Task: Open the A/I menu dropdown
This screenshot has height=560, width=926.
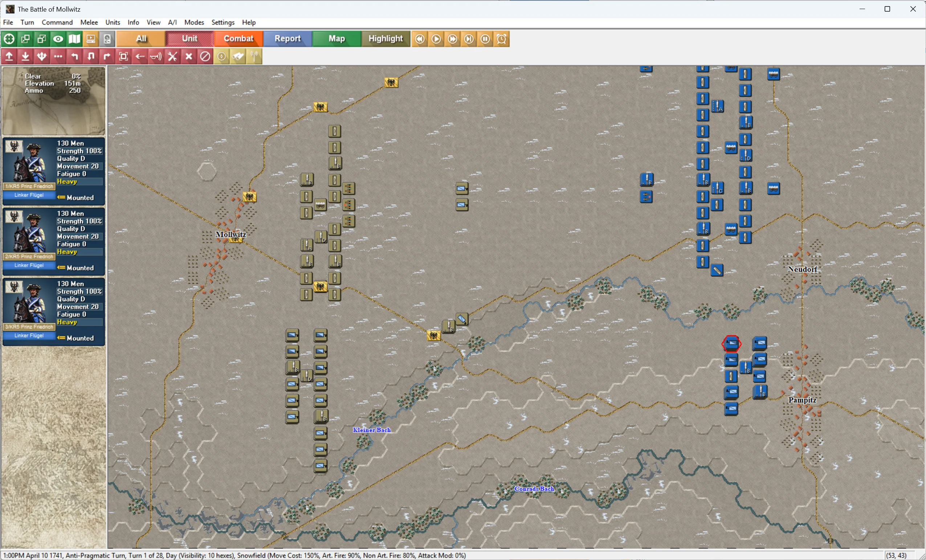Action: pyautogui.click(x=172, y=22)
